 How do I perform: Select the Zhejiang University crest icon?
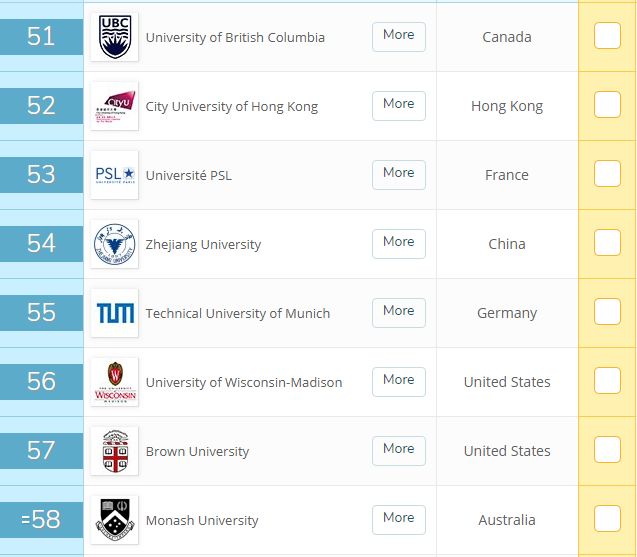coord(114,244)
